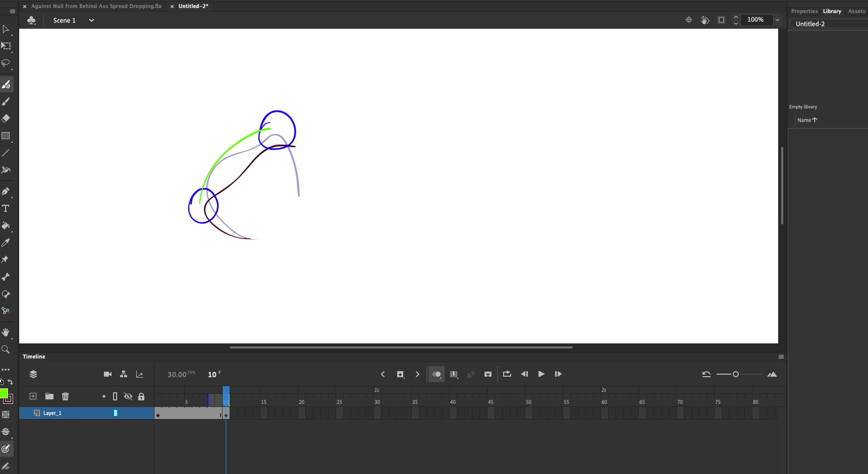868x474 pixels.
Task: Open the zoom level dropdown
Action: 777,20
